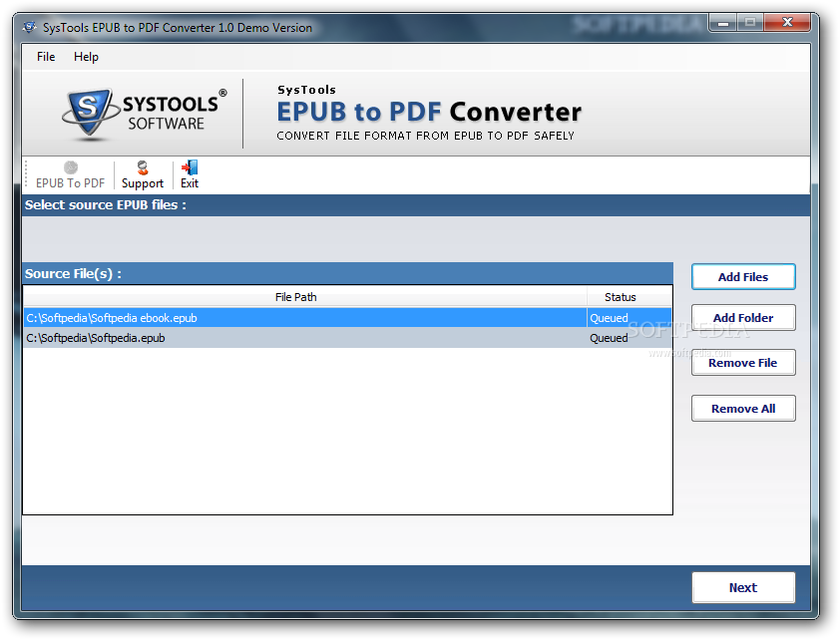
Task: Select the Softpedia ebook.epub row
Action: click(x=347, y=318)
